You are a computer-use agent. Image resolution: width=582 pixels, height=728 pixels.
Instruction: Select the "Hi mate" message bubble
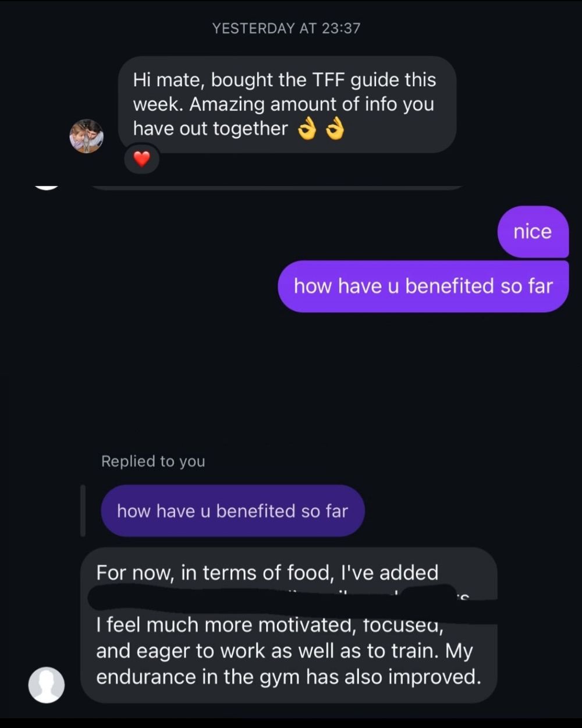coord(287,104)
